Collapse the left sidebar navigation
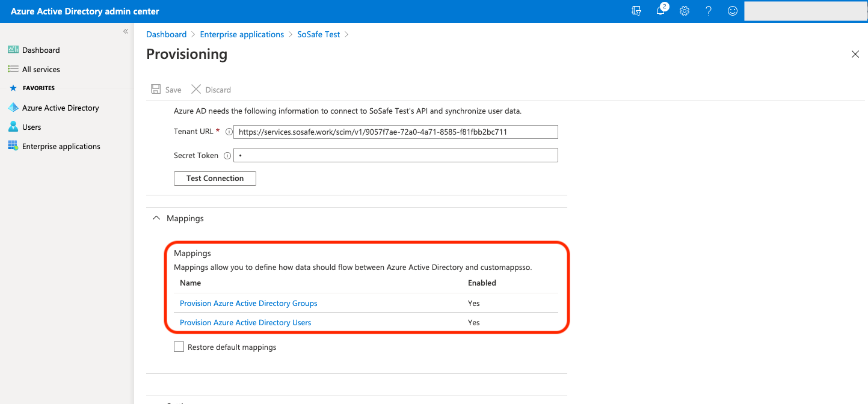868x404 pixels. tap(126, 31)
